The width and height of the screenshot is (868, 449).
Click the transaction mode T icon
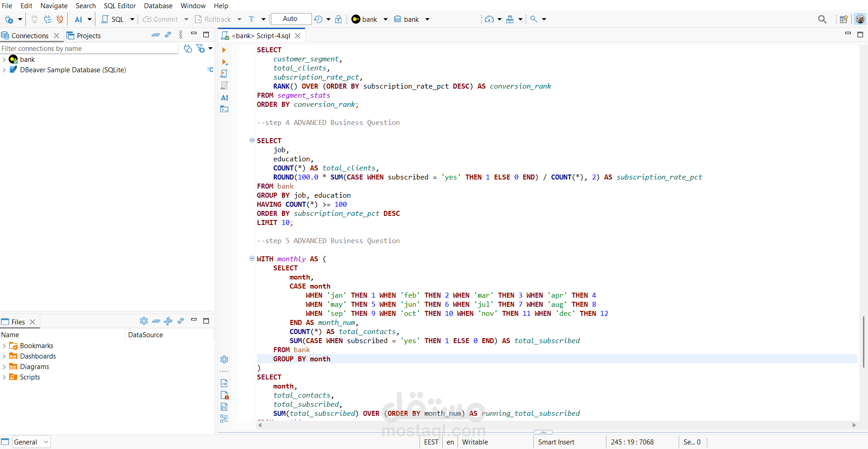(x=252, y=20)
